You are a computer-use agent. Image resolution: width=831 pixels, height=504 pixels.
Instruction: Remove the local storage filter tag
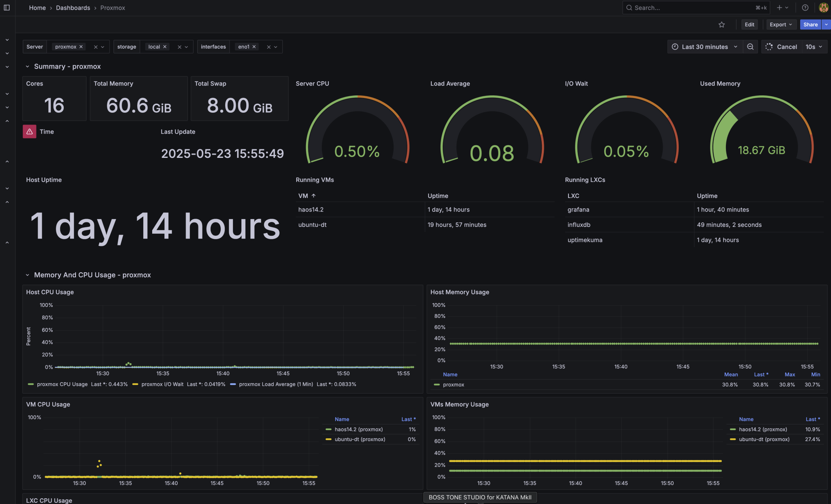click(165, 46)
